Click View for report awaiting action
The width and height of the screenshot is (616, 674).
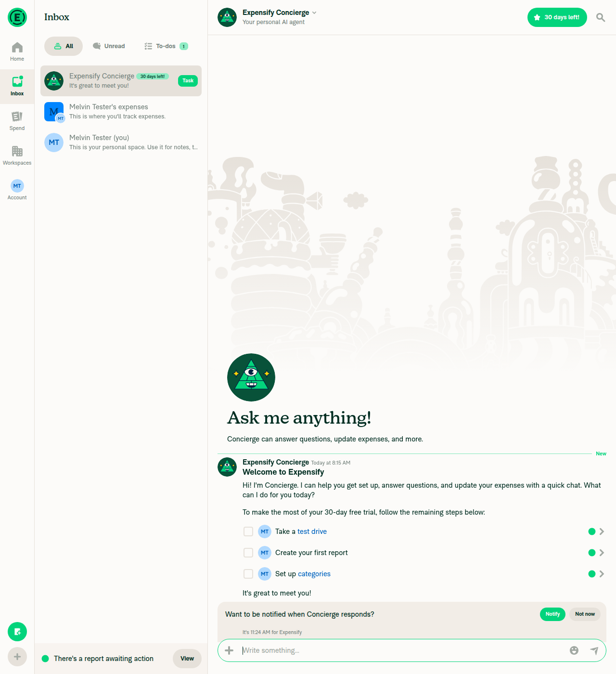click(187, 659)
